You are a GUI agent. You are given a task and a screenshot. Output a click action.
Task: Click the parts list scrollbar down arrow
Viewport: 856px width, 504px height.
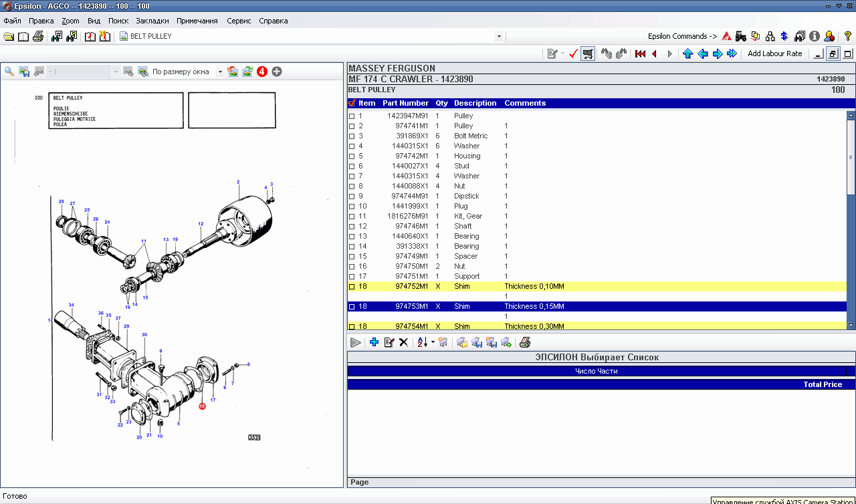pyautogui.click(x=851, y=325)
